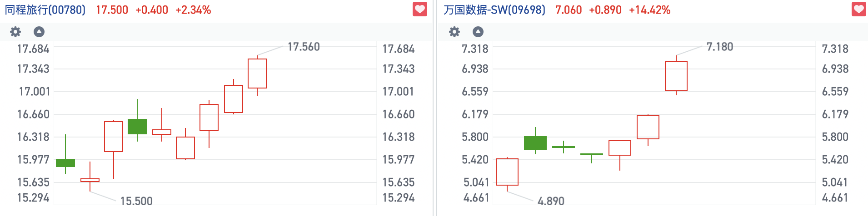Toggle favorite heart for 万国数据-SW(09698)
Image resolution: width=868 pixels, height=216 pixels.
point(858,10)
